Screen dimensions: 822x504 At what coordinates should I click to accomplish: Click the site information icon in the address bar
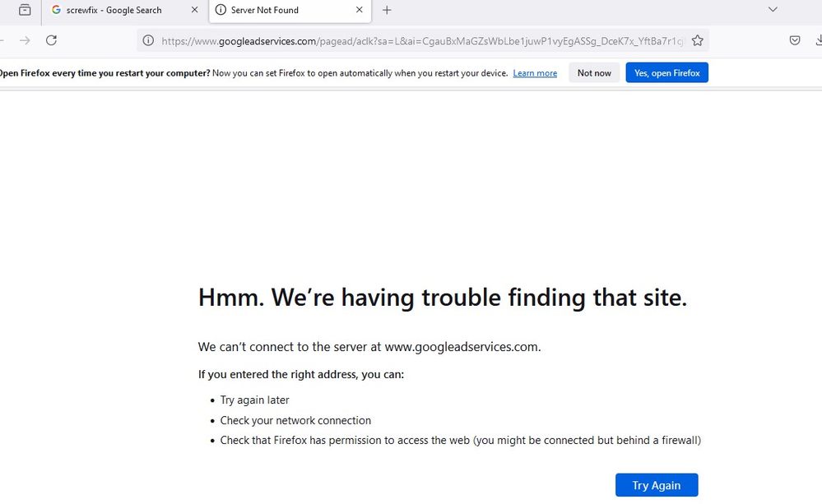tap(148, 40)
